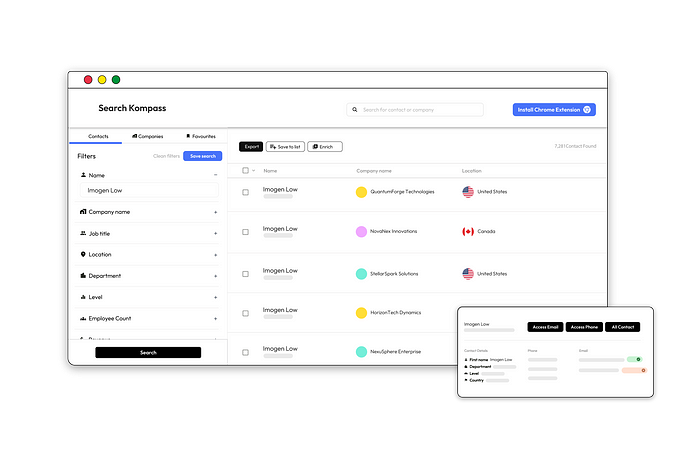Click the person icon beside Name filter
The image size is (700, 467).
[x=83, y=175]
